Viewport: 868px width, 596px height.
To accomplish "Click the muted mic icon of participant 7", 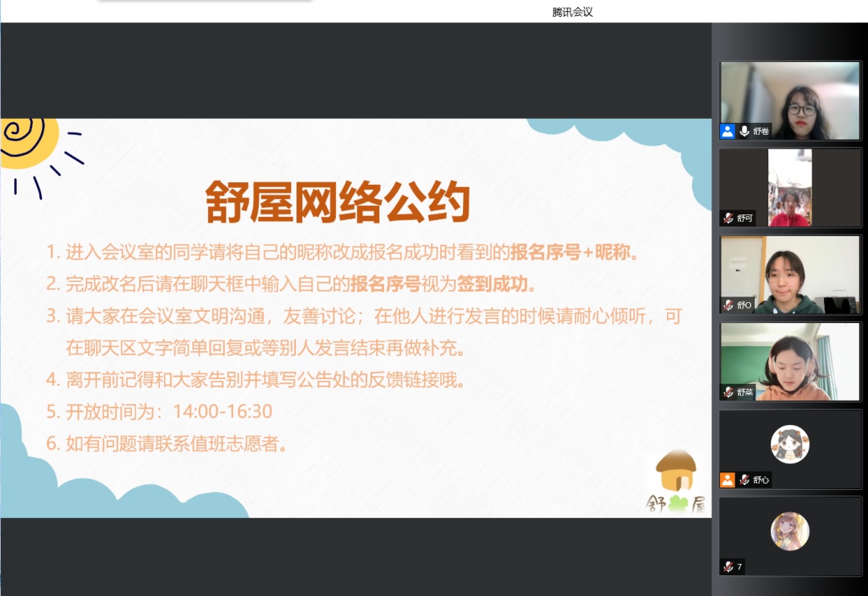I will (x=728, y=566).
